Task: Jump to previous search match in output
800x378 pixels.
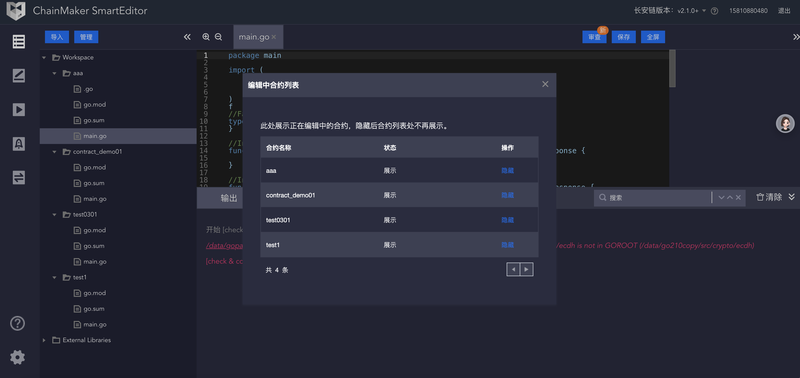Action: 730,197
